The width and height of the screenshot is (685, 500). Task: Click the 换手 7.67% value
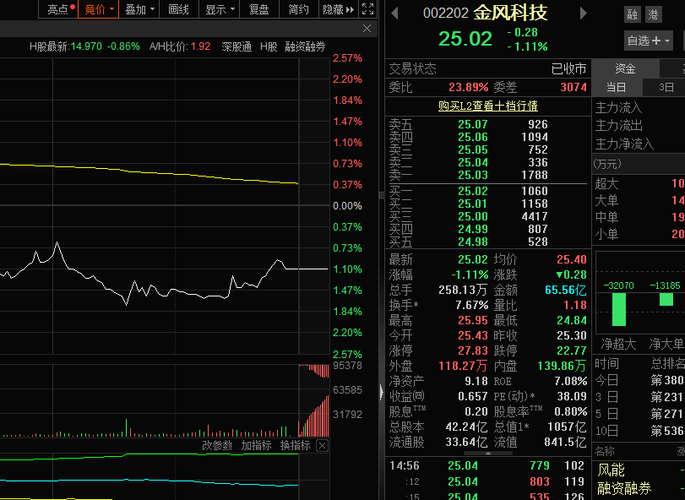tap(472, 305)
